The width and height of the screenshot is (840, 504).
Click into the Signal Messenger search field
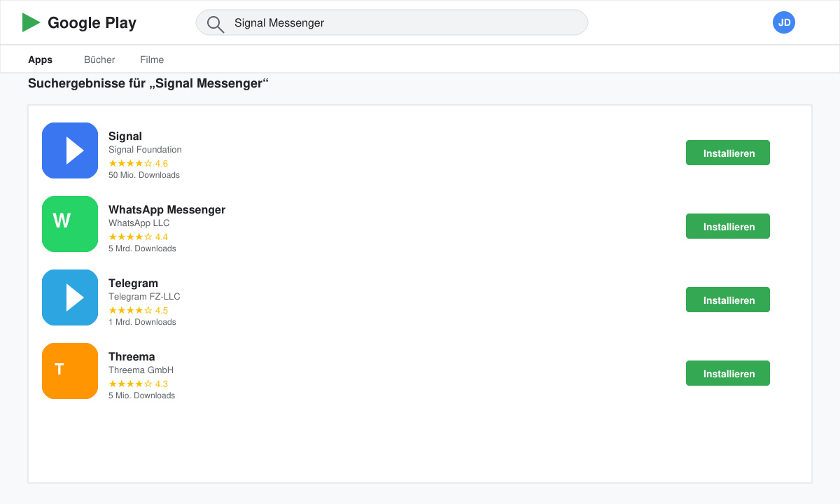(392, 22)
